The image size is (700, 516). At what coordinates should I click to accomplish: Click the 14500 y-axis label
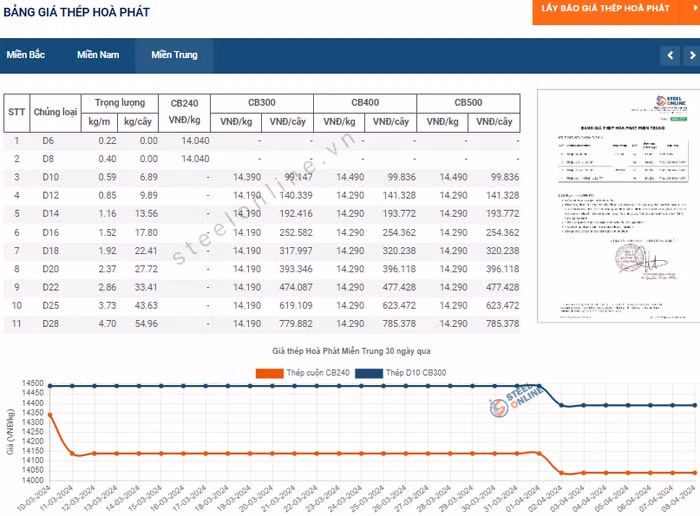point(33,383)
